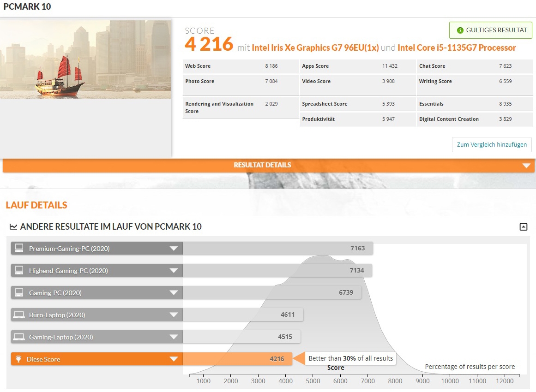
Task: Click the benchmark ship thumbnail image
Action: click(85, 59)
